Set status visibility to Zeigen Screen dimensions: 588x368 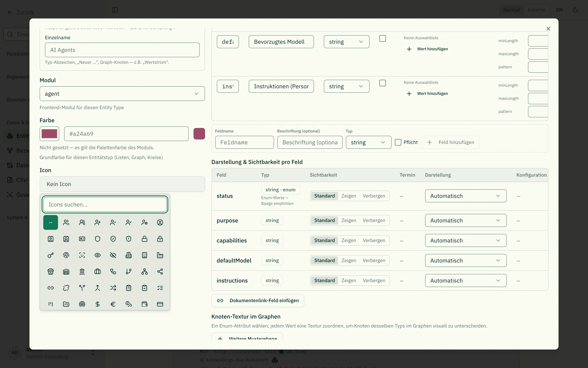pos(349,196)
